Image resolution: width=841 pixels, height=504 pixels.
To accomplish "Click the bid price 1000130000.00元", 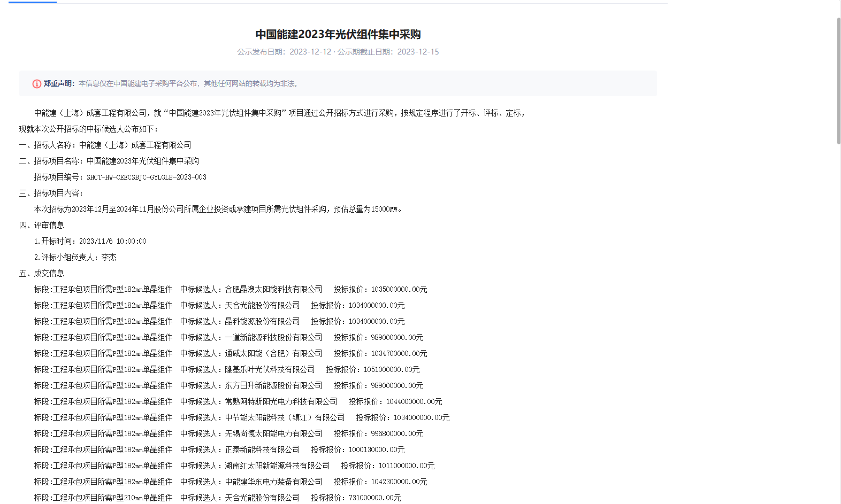I will (x=377, y=449).
